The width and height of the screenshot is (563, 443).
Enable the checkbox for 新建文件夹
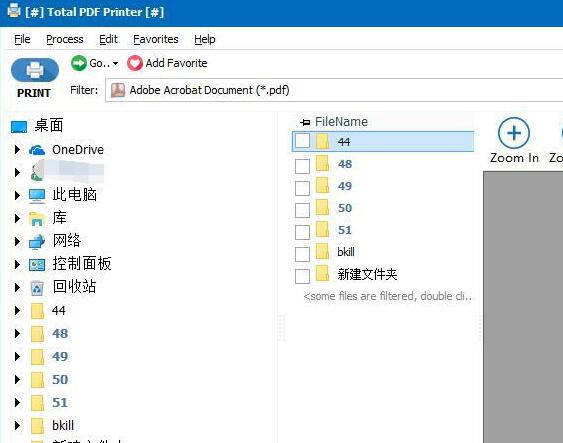click(x=302, y=276)
